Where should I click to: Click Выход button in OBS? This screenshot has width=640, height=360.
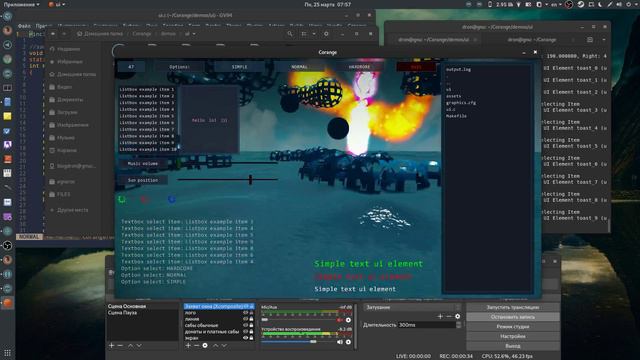tap(513, 346)
